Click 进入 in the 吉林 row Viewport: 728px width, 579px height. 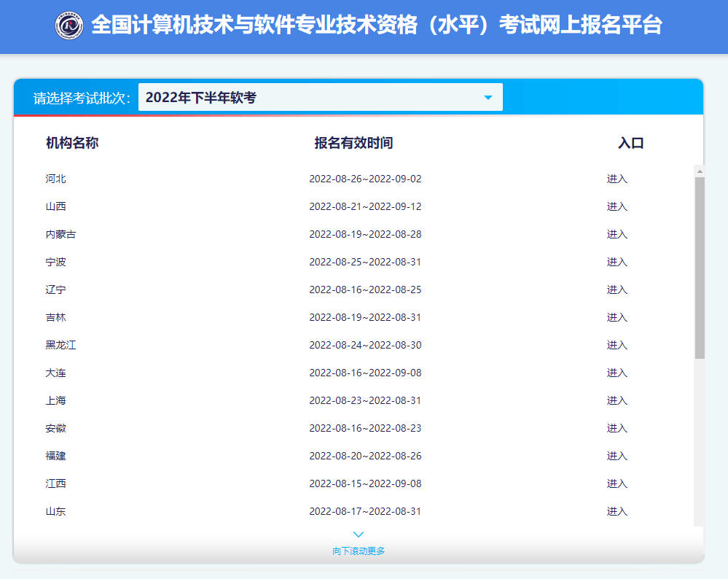point(617,318)
